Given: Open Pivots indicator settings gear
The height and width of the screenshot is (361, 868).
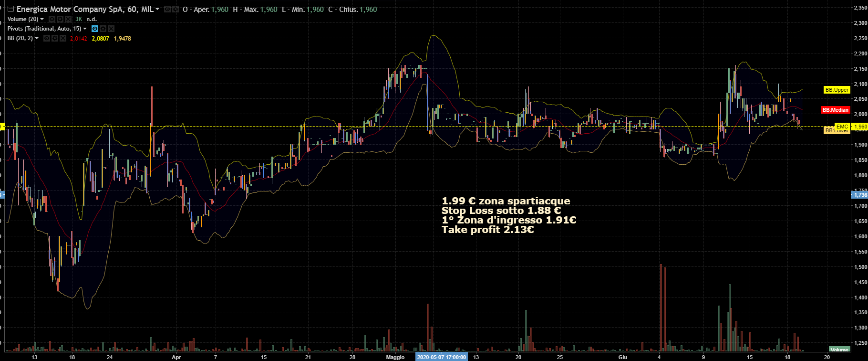Looking at the screenshot, I should pos(103,29).
